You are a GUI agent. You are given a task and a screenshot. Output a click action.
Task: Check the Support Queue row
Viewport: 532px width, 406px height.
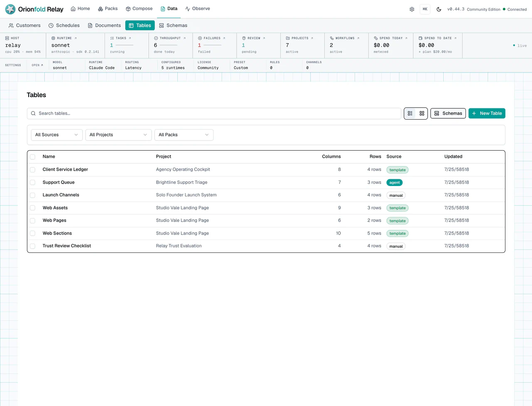(x=33, y=182)
